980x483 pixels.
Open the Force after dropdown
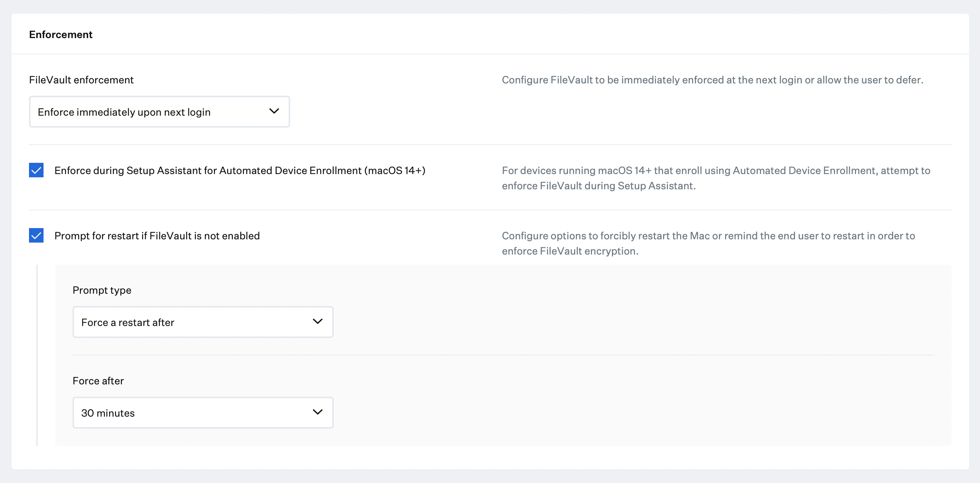coord(203,412)
